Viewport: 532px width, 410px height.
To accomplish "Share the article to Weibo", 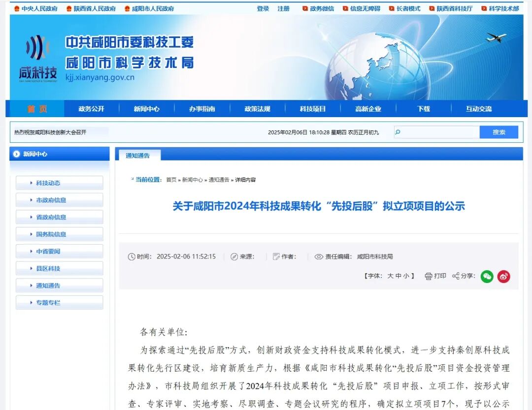I will [x=504, y=277].
